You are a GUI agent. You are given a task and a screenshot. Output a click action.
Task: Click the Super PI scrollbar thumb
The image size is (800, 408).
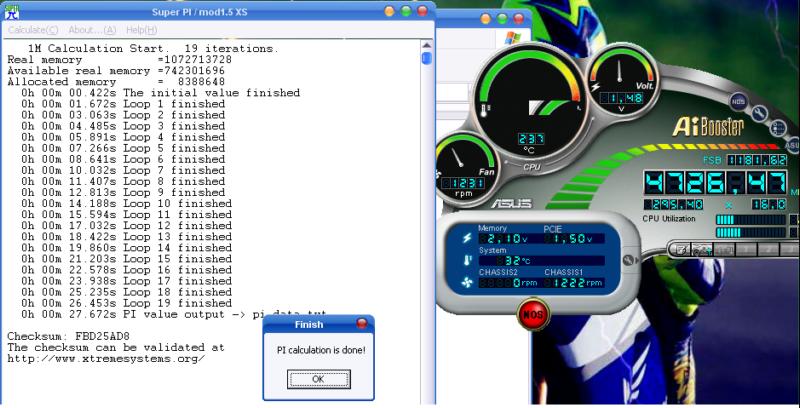427,58
